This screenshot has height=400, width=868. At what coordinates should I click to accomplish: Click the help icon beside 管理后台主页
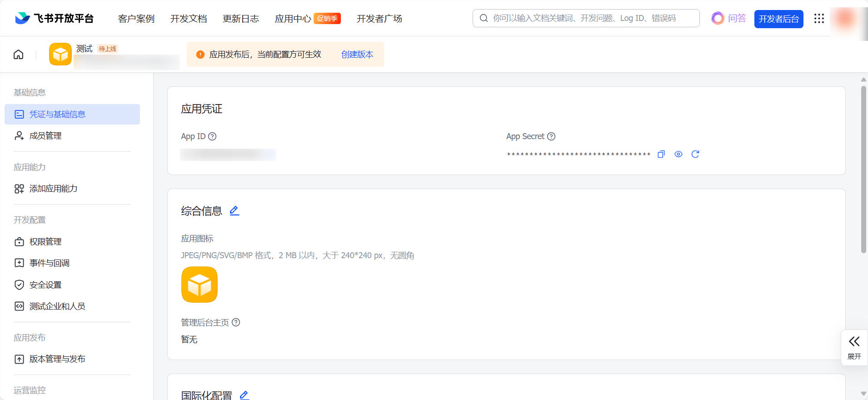tap(236, 322)
